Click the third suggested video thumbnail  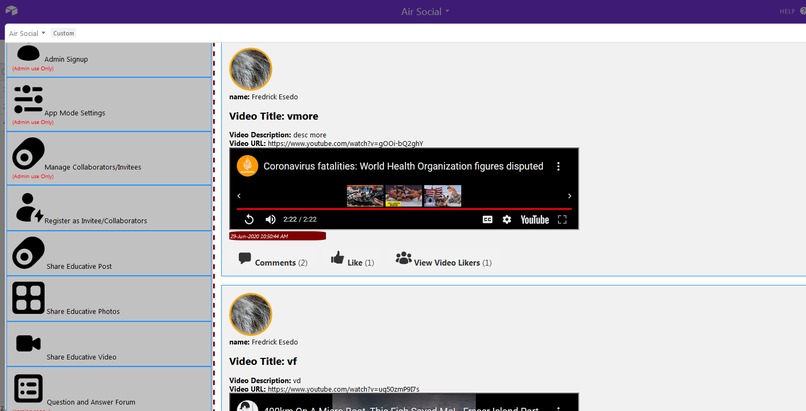pyautogui.click(x=443, y=196)
